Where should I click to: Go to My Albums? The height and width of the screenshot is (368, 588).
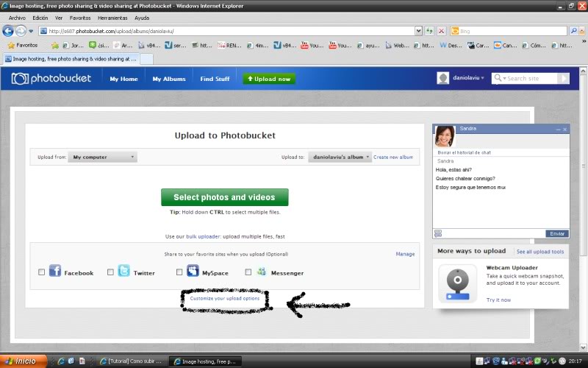point(169,79)
